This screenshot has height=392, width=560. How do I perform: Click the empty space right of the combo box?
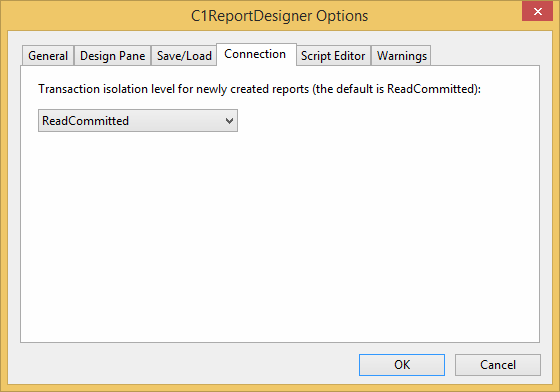(388, 121)
